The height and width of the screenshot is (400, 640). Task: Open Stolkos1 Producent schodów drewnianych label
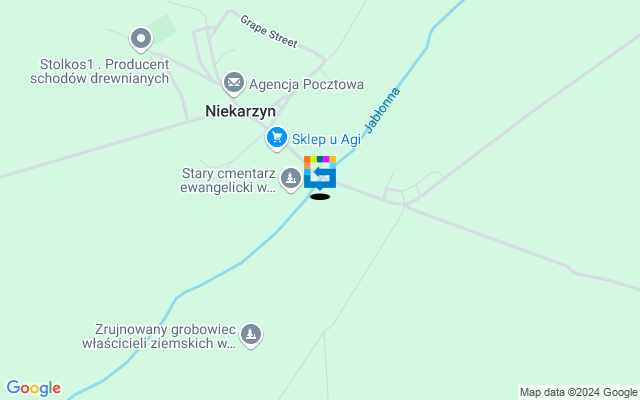point(100,71)
